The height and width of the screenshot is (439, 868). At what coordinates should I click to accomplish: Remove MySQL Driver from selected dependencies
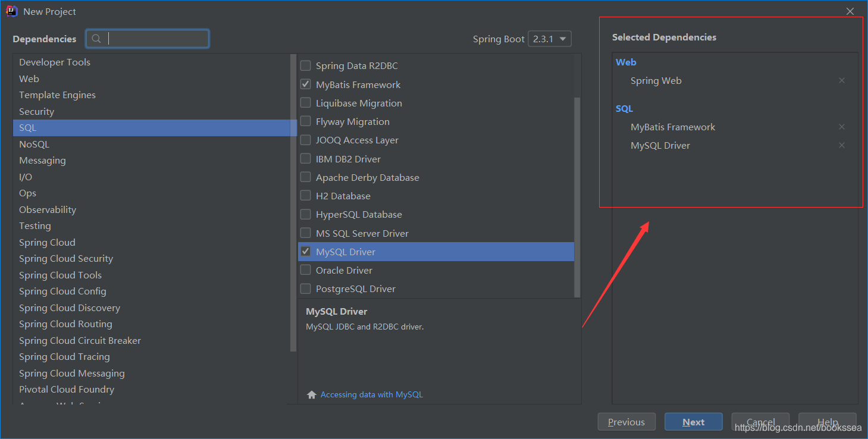[x=842, y=145]
